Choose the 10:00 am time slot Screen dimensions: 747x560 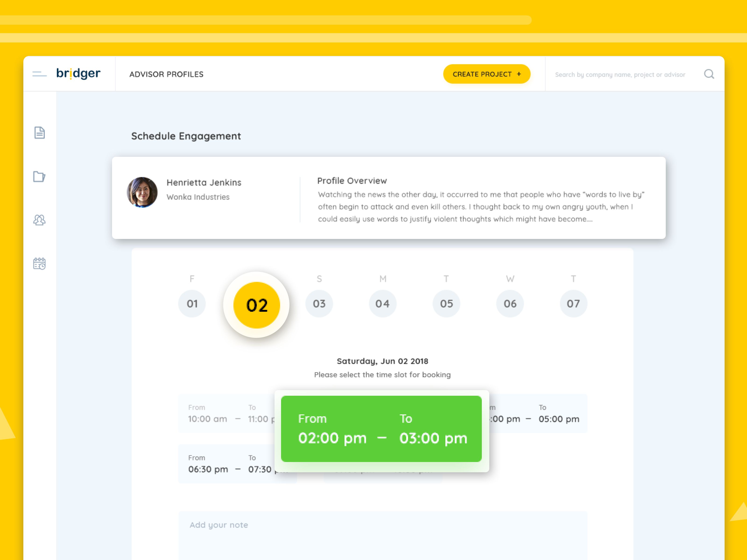(226, 413)
